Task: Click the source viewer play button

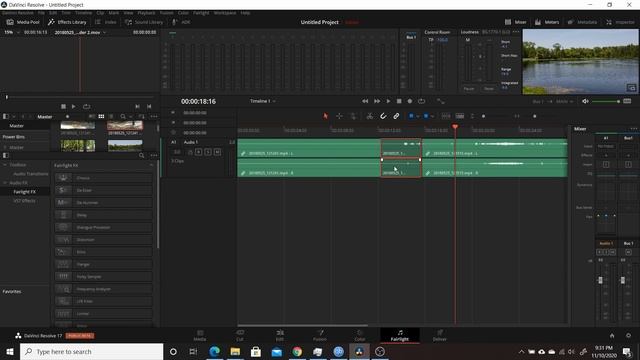Action: 73,107
